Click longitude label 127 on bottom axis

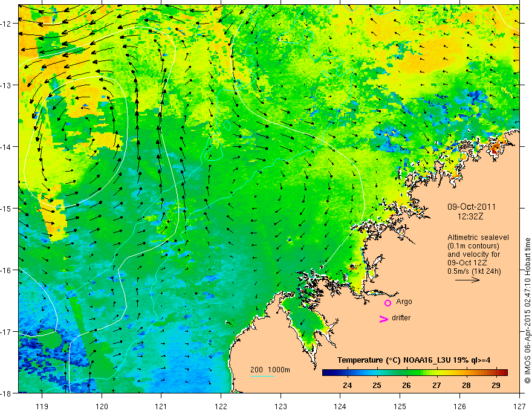(519, 406)
